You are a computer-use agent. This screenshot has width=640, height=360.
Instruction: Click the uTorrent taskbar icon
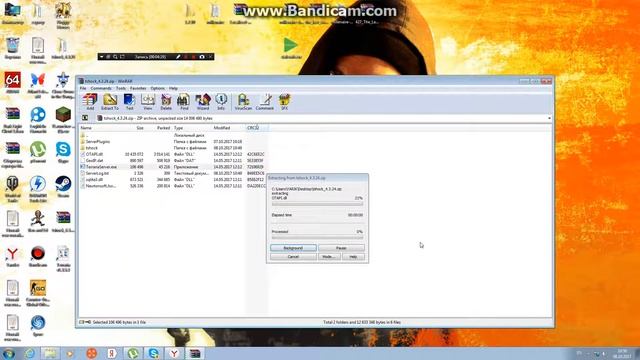point(133,353)
